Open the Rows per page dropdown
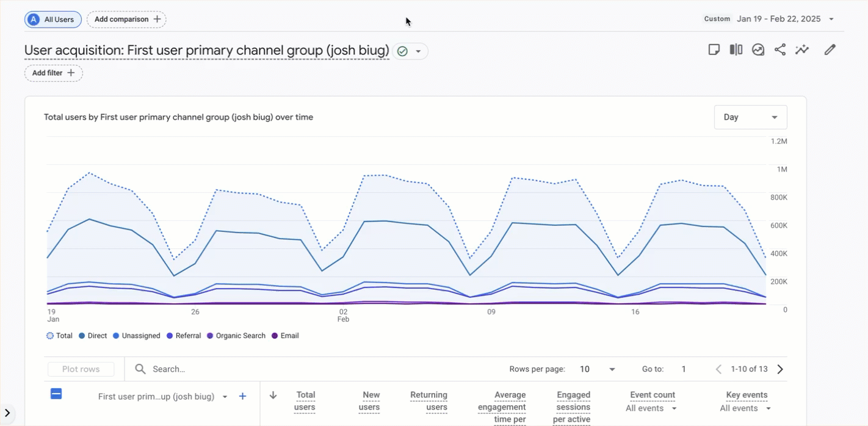This screenshot has width=868, height=426. [597, 369]
